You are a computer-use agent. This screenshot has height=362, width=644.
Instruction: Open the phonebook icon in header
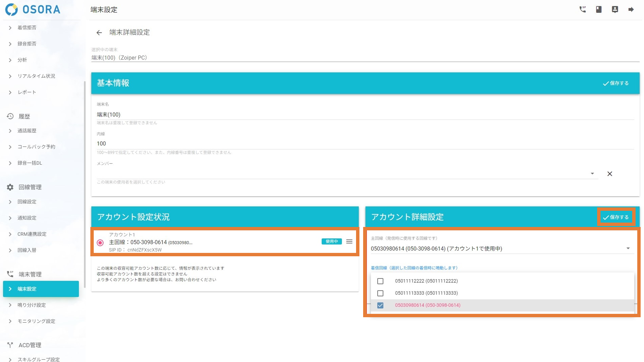(x=599, y=9)
